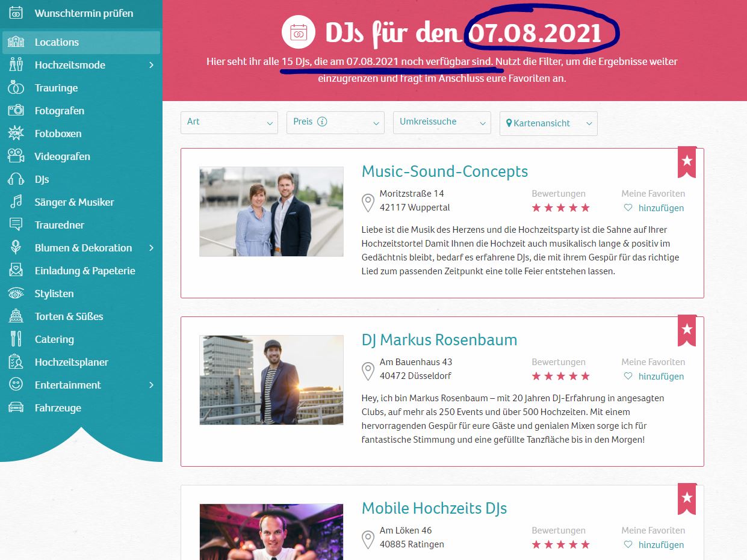Viewport: 747px width, 560px height.
Task: Add DJ Markus Rosenbaum to favorites
Action: coord(660,377)
